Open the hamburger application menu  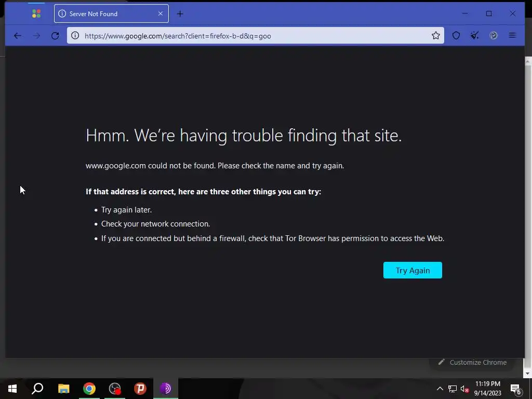coord(512,36)
